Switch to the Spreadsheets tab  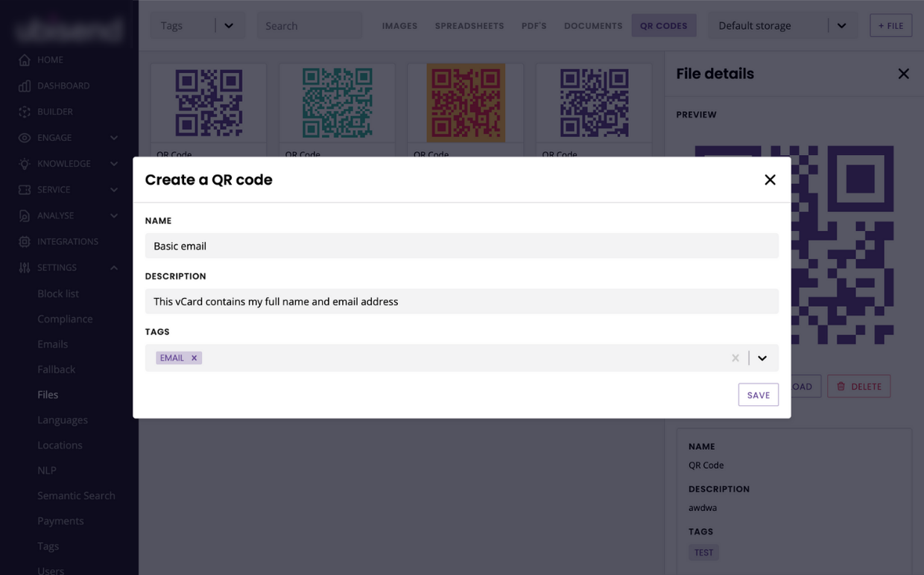(469, 25)
